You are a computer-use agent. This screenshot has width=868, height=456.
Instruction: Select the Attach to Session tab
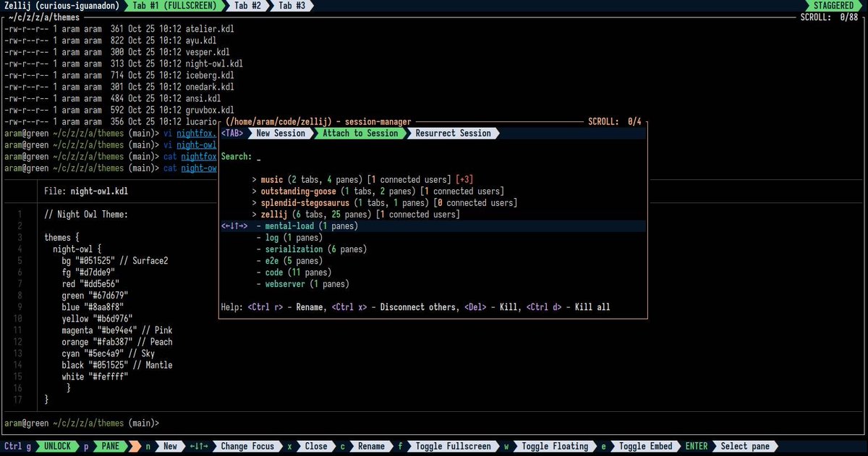tap(360, 133)
